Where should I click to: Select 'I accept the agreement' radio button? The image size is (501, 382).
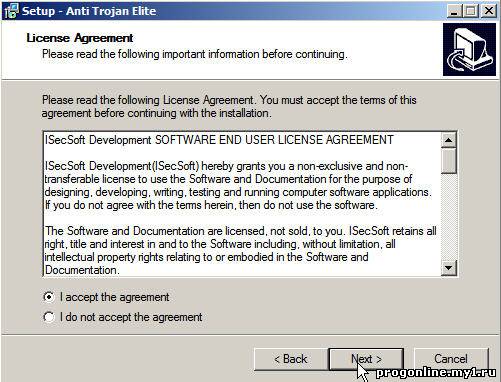[49, 297]
